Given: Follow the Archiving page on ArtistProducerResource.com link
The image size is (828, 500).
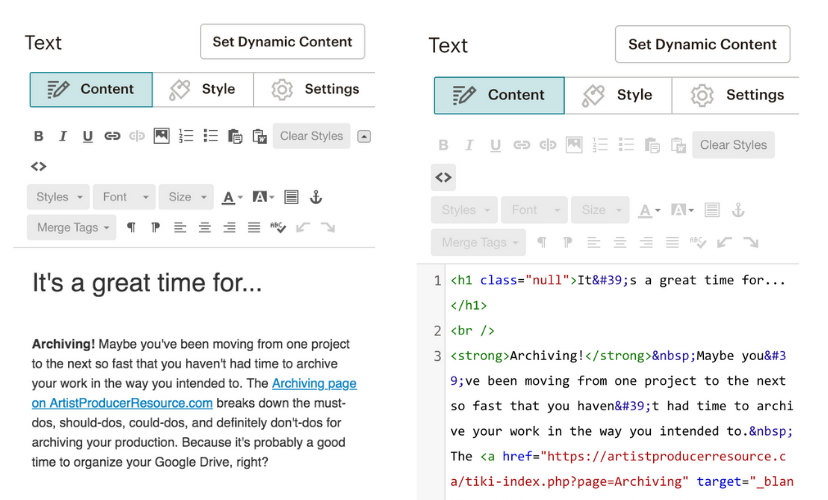Looking at the screenshot, I should (313, 383).
